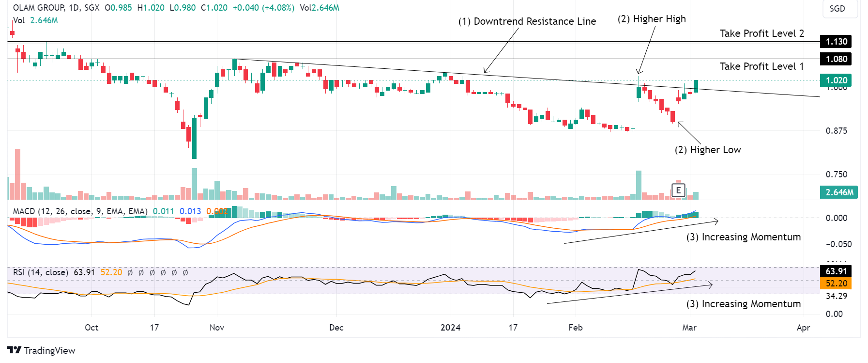This screenshot has width=868, height=363.
Task: Click the black 63.91 RSI axis label
Action: pos(836,271)
